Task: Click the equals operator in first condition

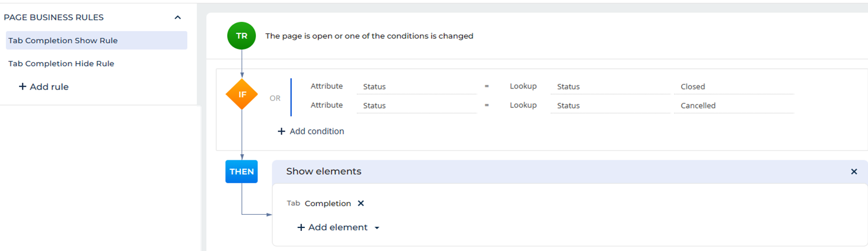Action: [x=487, y=86]
